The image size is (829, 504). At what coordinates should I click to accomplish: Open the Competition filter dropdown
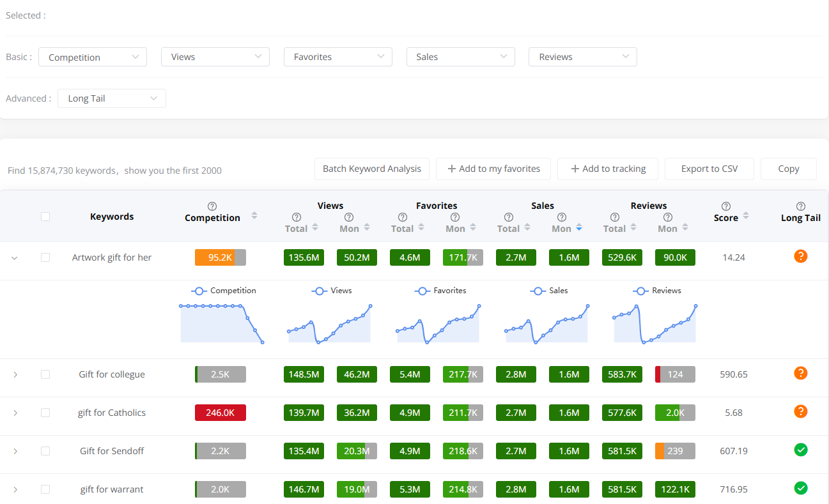[93, 57]
